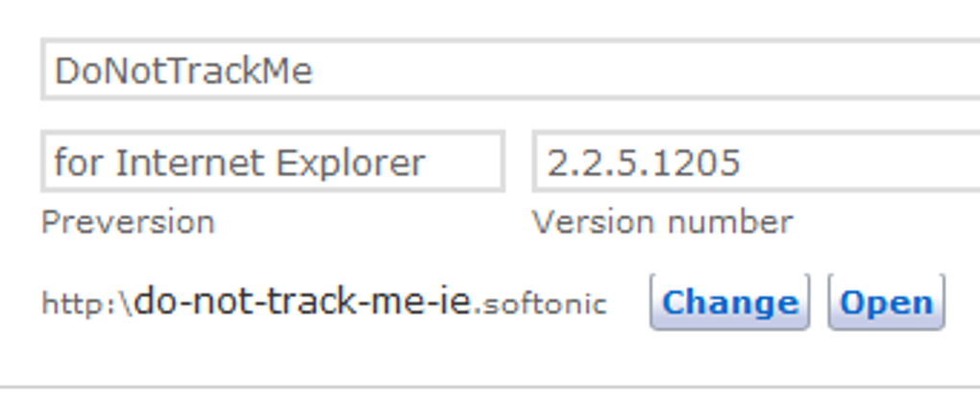Focus the Preversion field containing 'for Internet Explorer'
Image resolution: width=980 pixels, height=400 pixels.
coord(272,162)
